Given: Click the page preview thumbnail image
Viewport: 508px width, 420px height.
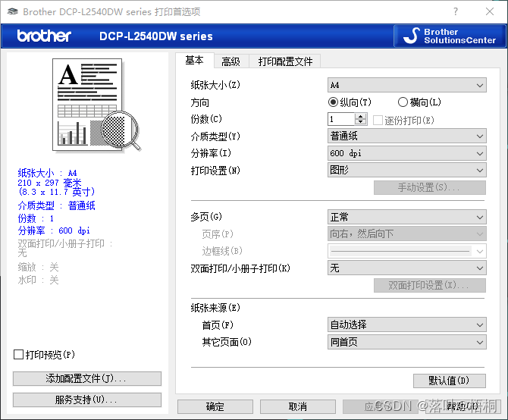Looking at the screenshot, I should click(97, 105).
